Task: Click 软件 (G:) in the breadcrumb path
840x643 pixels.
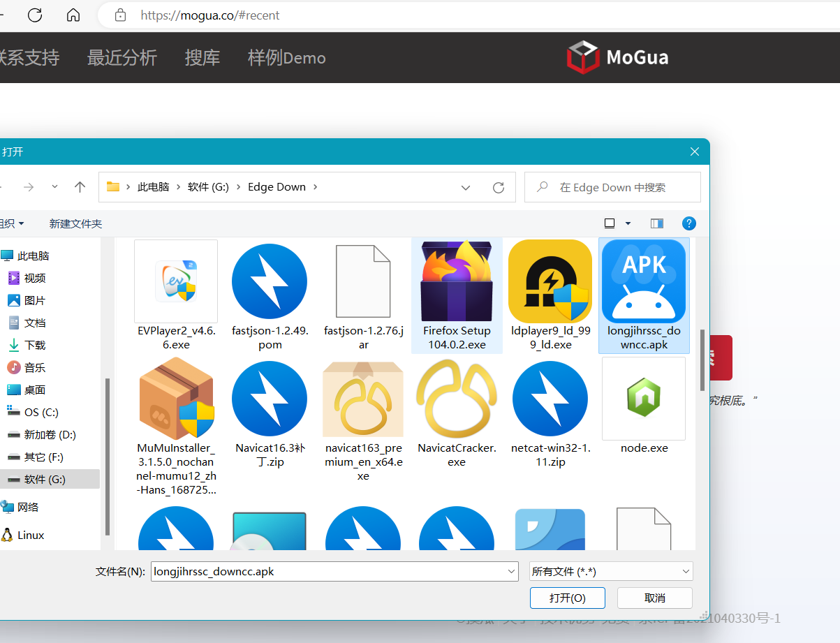Action: [x=208, y=187]
